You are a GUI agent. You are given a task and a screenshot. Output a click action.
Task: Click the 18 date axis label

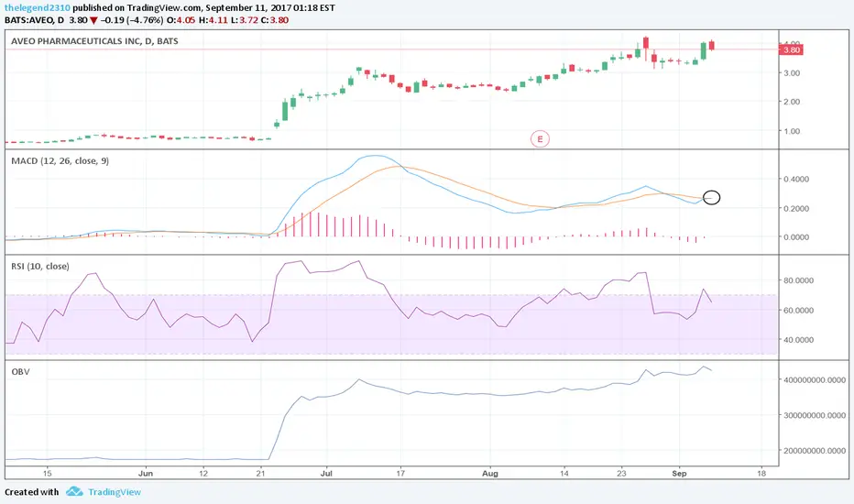[x=761, y=474]
